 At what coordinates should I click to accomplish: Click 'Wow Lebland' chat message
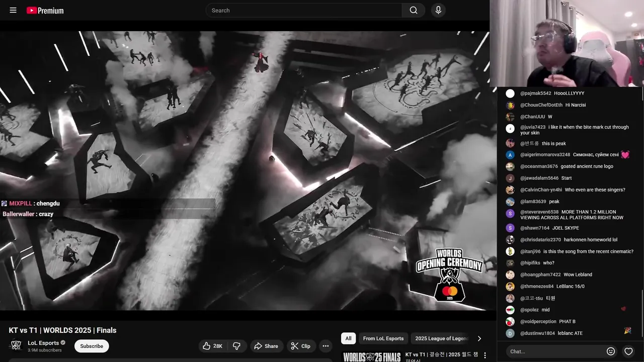pos(578,275)
